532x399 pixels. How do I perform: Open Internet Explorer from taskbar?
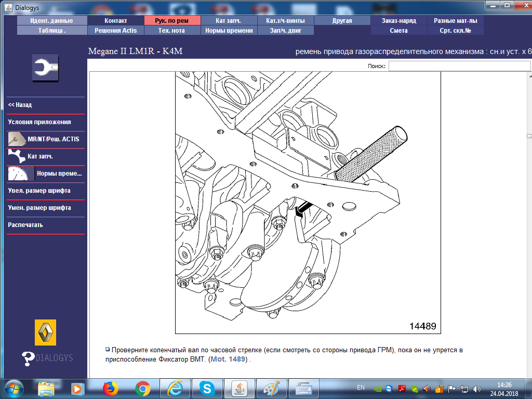(175, 389)
